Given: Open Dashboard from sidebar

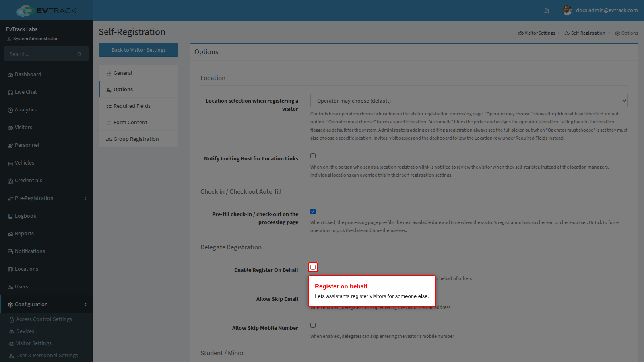Looking at the screenshot, I should coord(46,74).
